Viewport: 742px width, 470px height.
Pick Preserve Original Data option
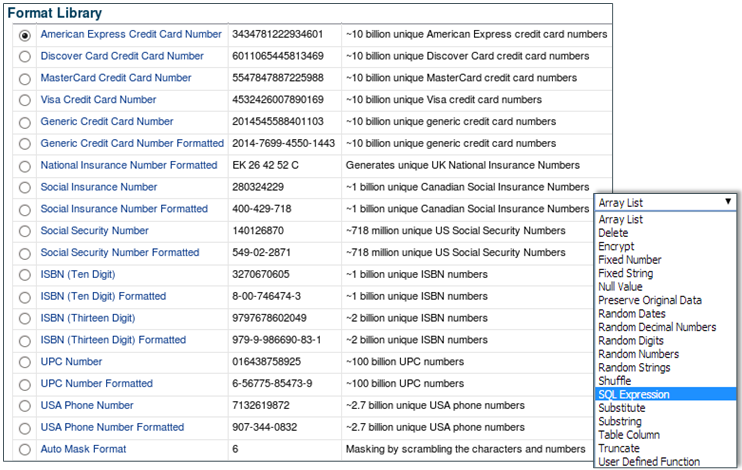tap(649, 300)
